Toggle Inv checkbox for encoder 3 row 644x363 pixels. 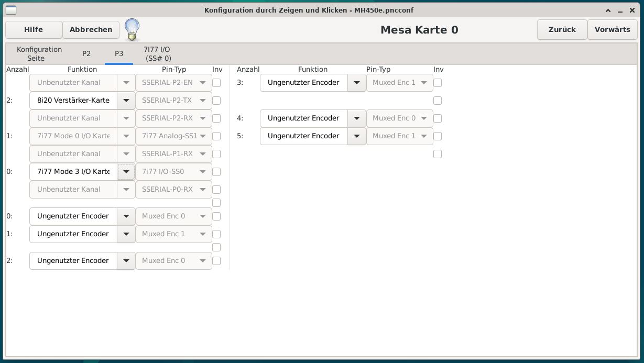coord(438,83)
